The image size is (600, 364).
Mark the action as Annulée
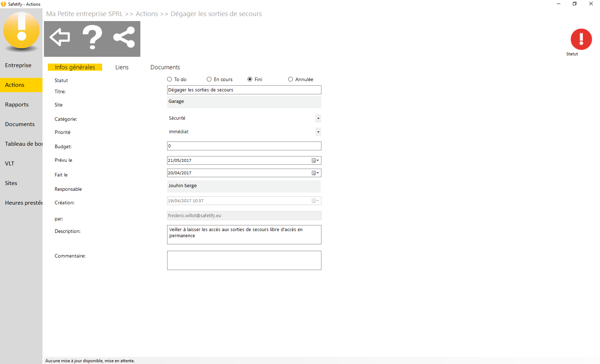pyautogui.click(x=291, y=79)
